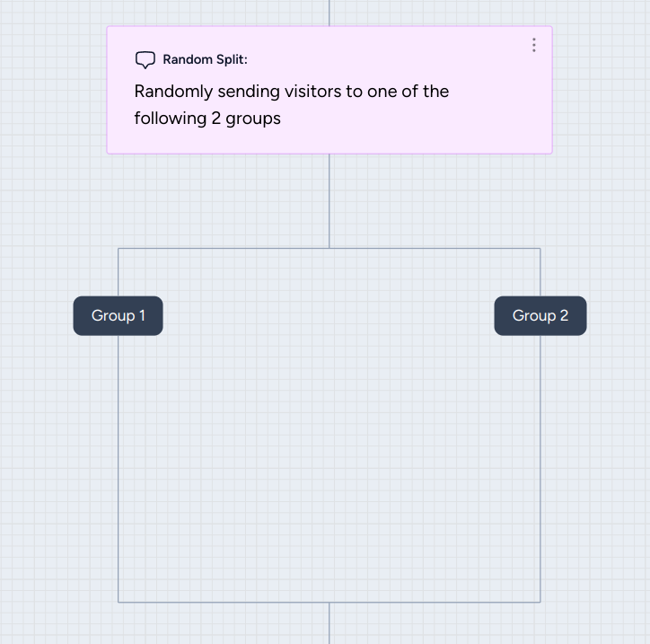Select connector between Random Split card and branches
The height and width of the screenshot is (644, 650).
(x=329, y=201)
